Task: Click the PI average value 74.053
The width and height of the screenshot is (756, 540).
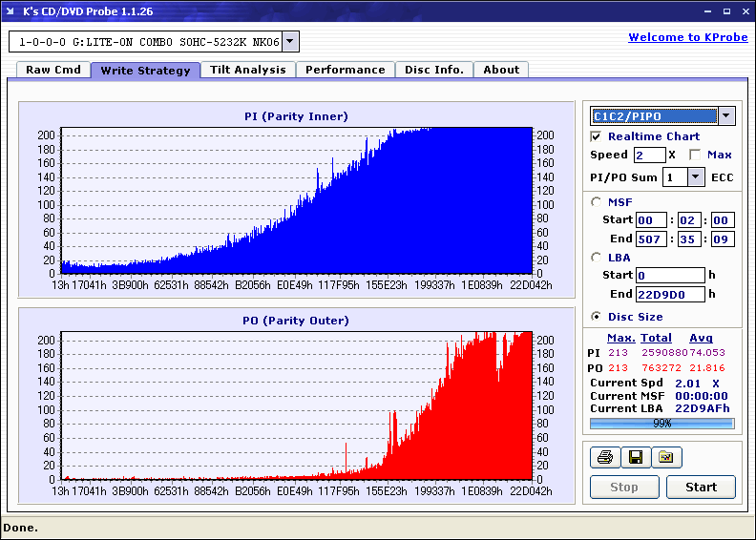Action: click(706, 353)
